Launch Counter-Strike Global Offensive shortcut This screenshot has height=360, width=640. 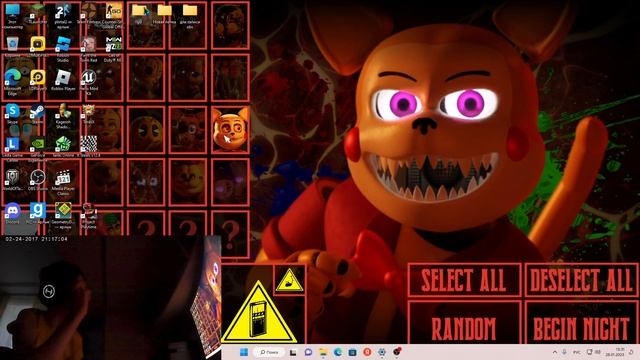113,16
